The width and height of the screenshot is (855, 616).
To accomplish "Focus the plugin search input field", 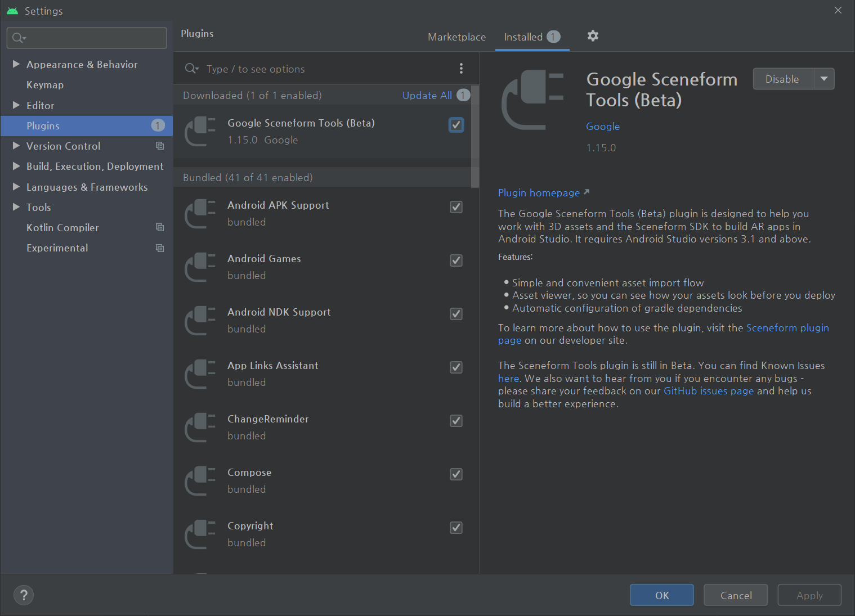I will coord(326,69).
